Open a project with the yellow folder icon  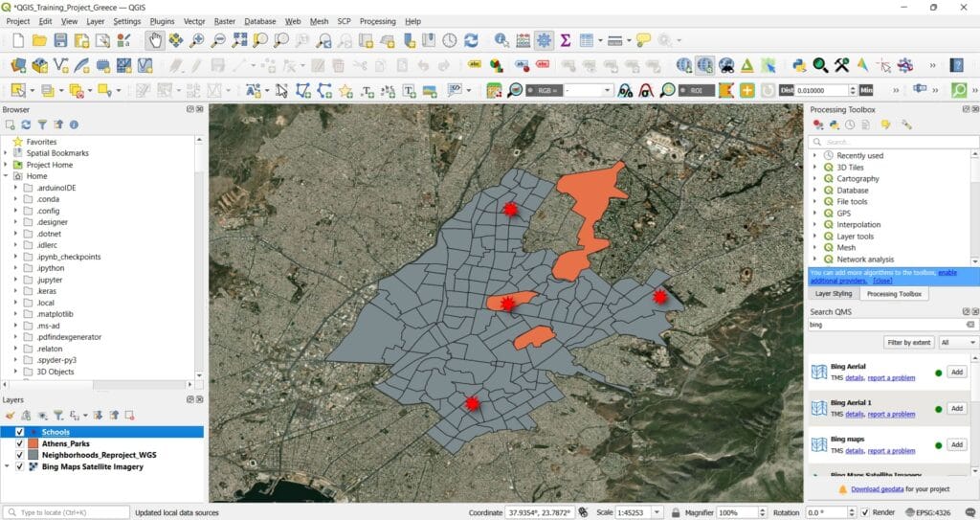pyautogui.click(x=39, y=40)
